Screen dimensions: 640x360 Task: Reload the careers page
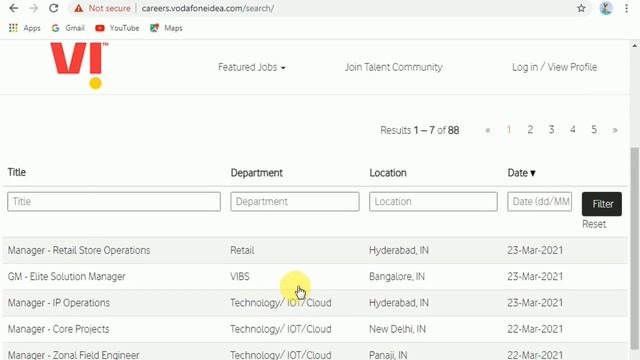[x=53, y=8]
